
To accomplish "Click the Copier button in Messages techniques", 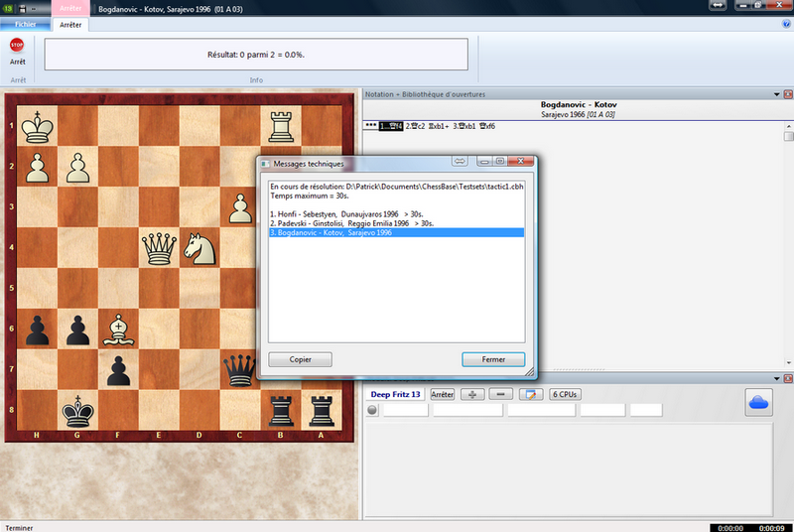I will point(301,359).
